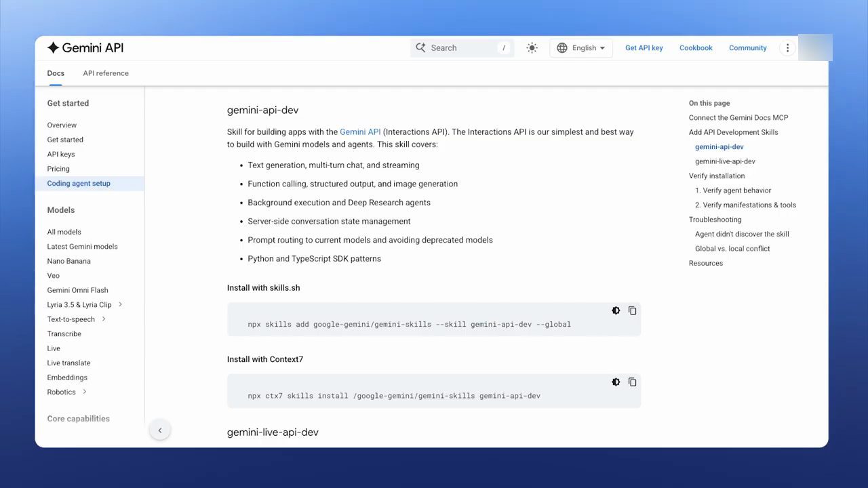The width and height of the screenshot is (868, 488).
Task: Open the vertical three-dot menu
Action: 787,48
